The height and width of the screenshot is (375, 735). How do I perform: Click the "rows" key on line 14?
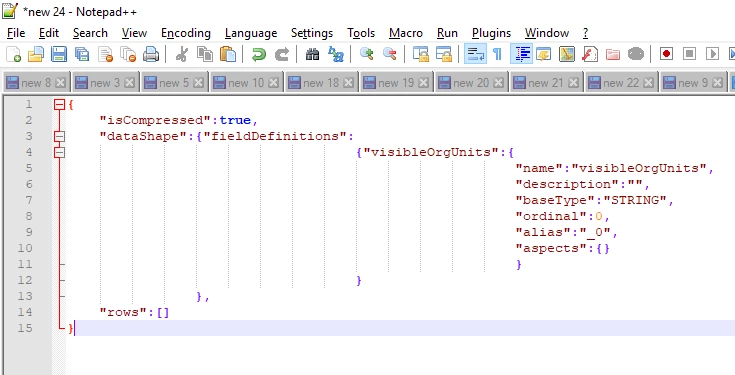click(124, 312)
